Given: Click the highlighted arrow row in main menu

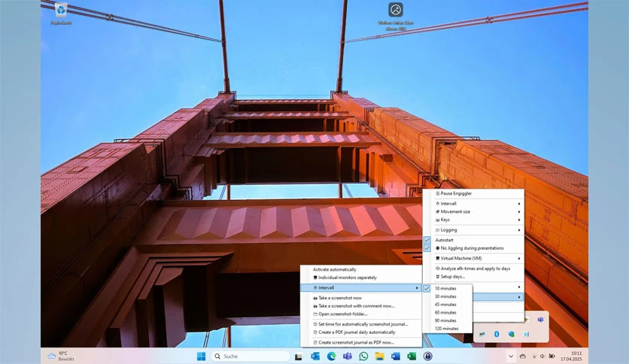Looking at the screenshot, I should [x=498, y=297].
